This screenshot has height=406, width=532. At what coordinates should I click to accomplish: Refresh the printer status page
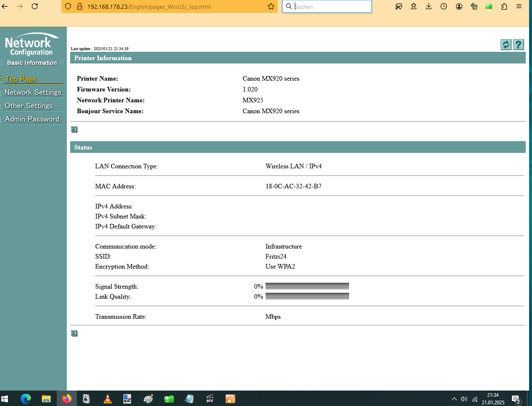coord(506,45)
